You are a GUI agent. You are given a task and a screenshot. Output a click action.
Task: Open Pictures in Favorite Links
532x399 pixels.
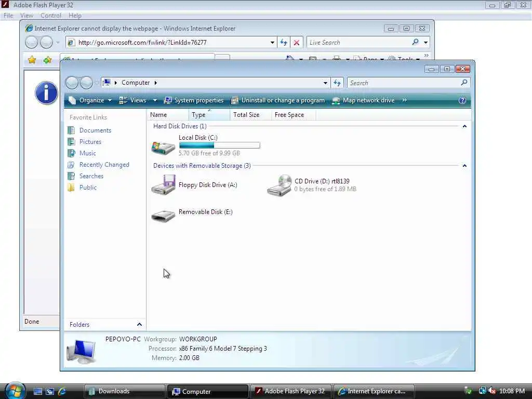pos(85,142)
